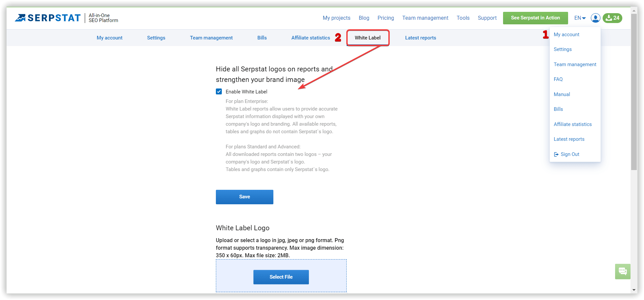Choose My account in profile dropdown
Screen dimensions: 644x300
[x=566, y=35]
